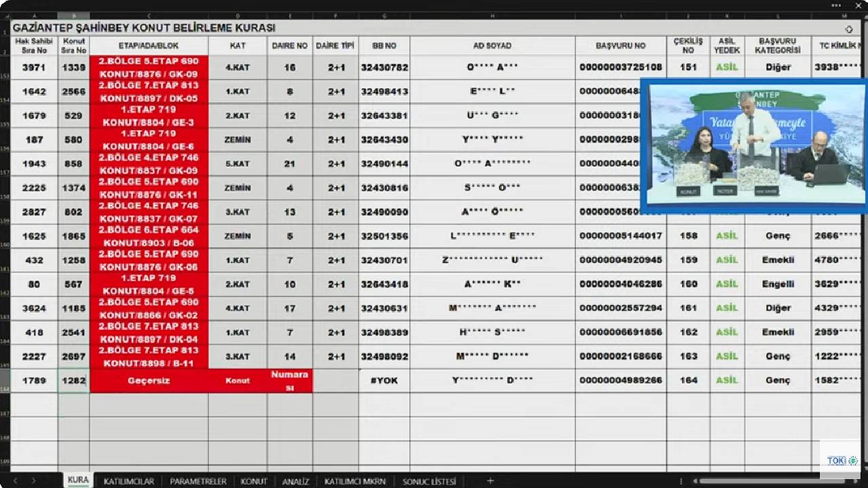Screen dimensions: 868x488
Task: Open the PARAMETRELER sheet tab
Action: [x=198, y=481]
